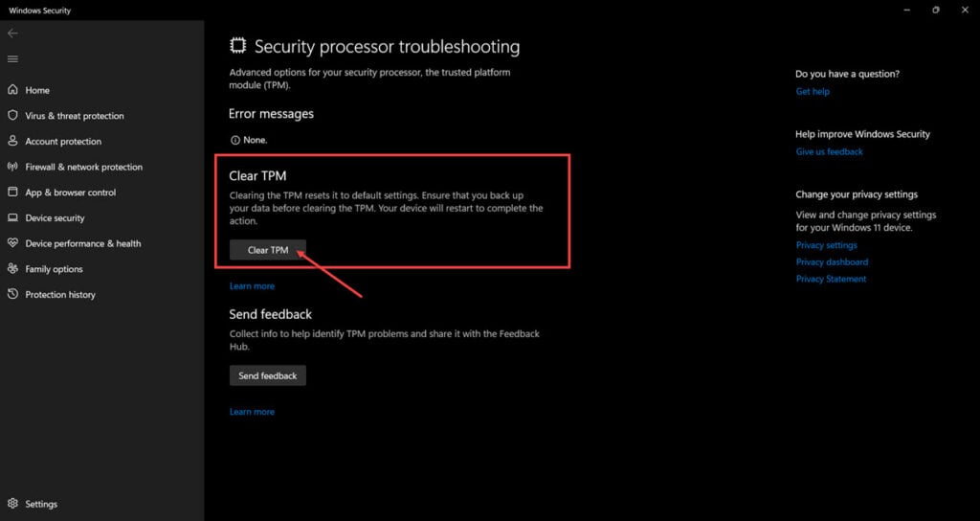Open the Privacy dashboard link

click(832, 262)
